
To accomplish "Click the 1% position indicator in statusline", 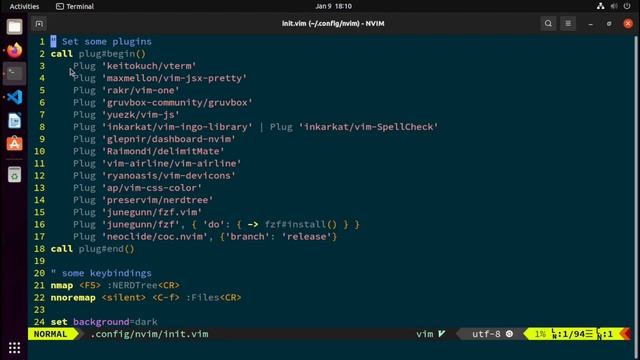I will (x=540, y=334).
